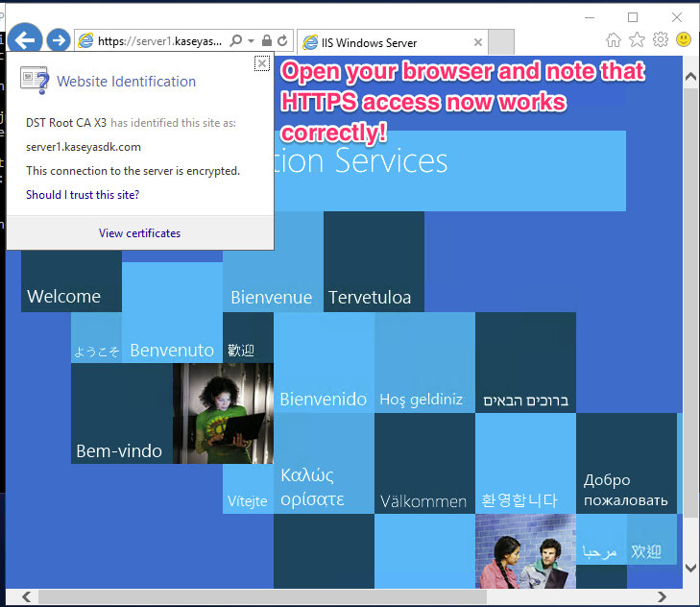This screenshot has width=700, height=607.
Task: Open Tools with the gear icon
Action: point(661,39)
